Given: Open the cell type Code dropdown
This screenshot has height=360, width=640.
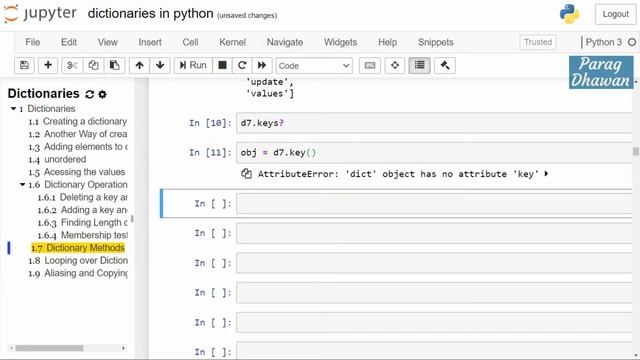Looking at the screenshot, I should point(314,66).
